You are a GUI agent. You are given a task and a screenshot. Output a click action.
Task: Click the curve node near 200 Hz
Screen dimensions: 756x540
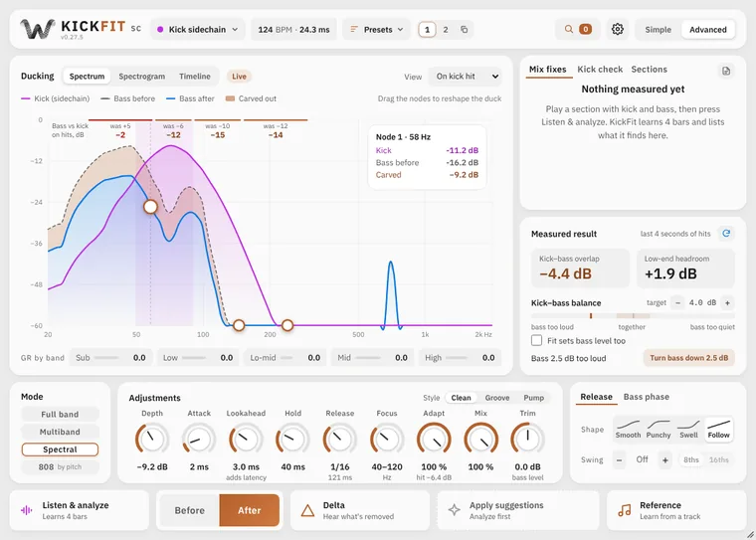(x=287, y=325)
